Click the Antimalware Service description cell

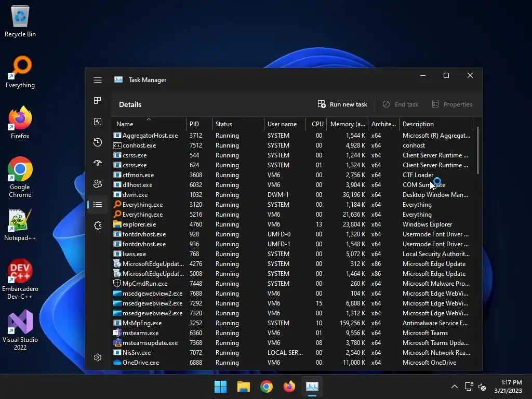tap(435, 323)
